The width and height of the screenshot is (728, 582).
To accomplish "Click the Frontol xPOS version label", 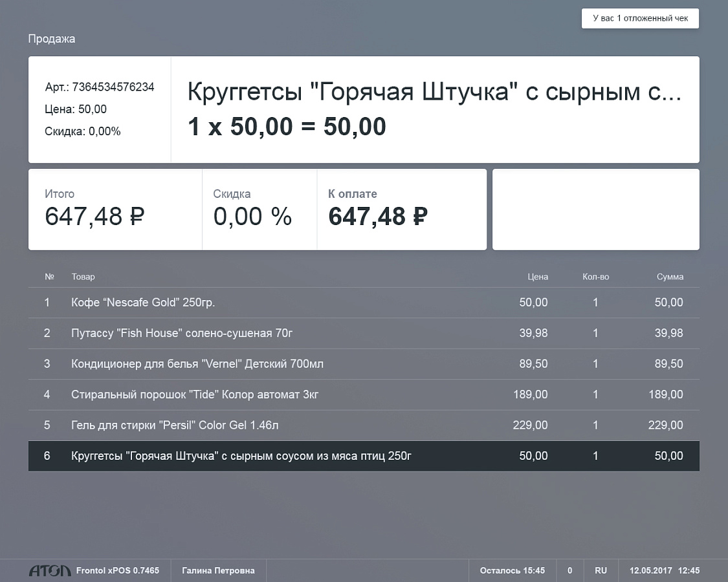I will [117, 570].
